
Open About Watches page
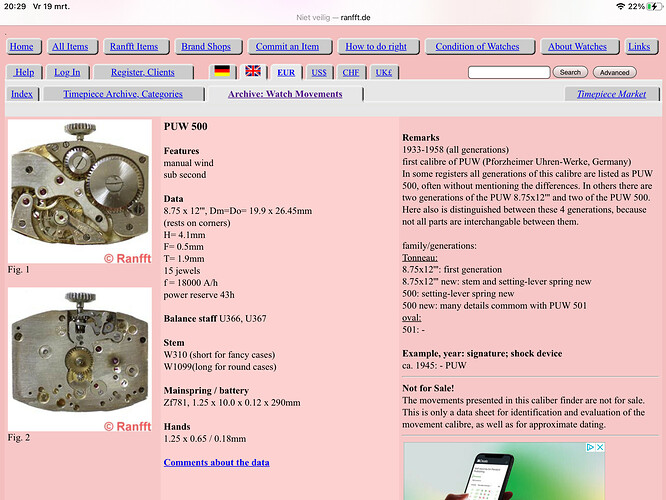pyautogui.click(x=577, y=47)
